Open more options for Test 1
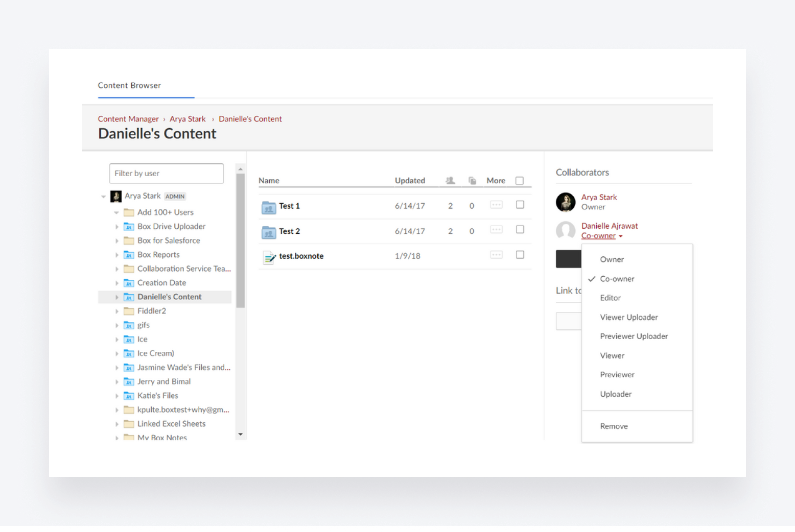The width and height of the screenshot is (795, 532). (496, 205)
